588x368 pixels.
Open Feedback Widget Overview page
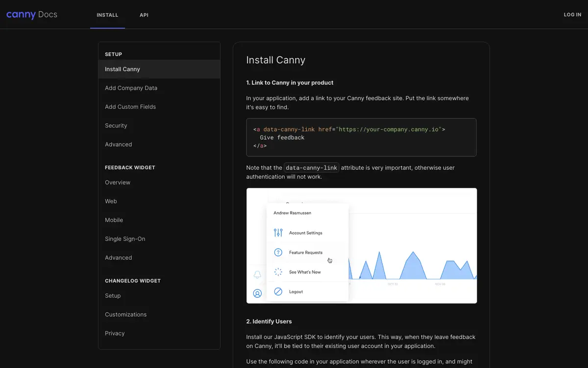point(159,183)
